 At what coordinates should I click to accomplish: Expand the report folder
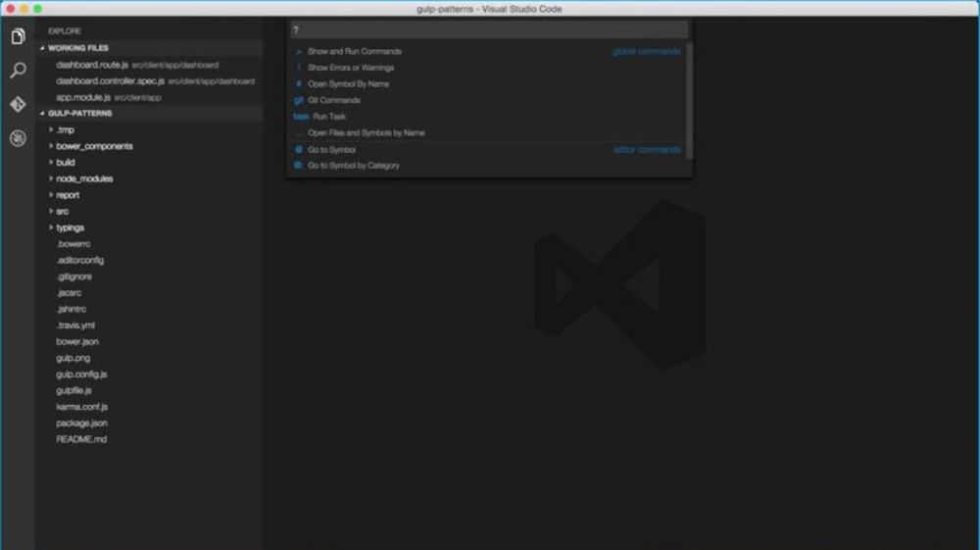51,195
